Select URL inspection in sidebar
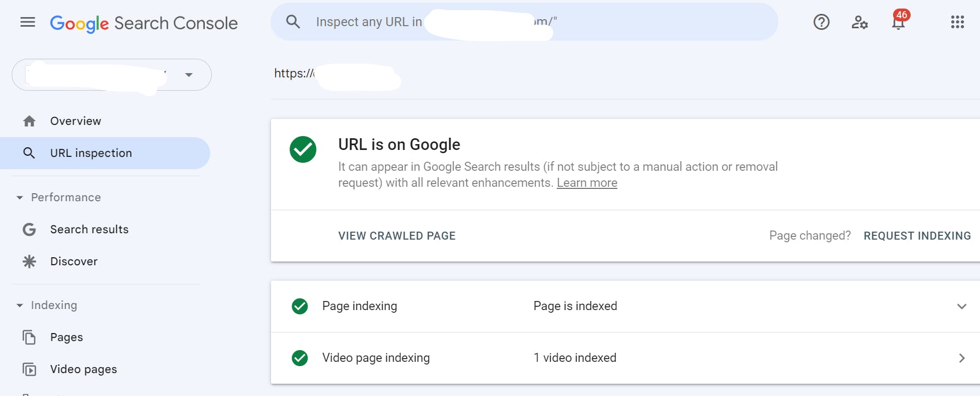Viewport: 980px width, 396px height. pyautogui.click(x=105, y=153)
